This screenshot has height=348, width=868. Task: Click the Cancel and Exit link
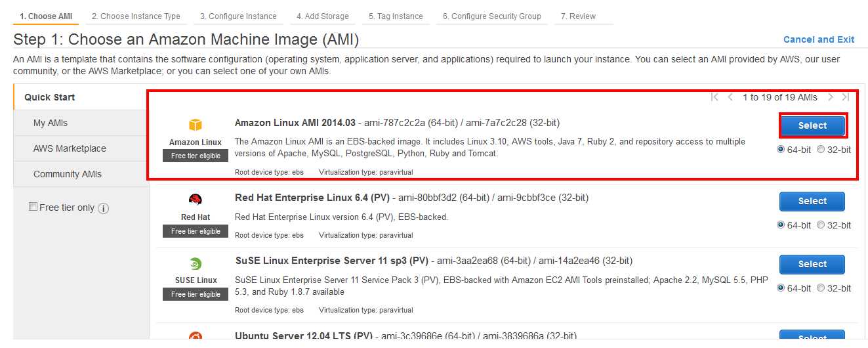point(819,39)
